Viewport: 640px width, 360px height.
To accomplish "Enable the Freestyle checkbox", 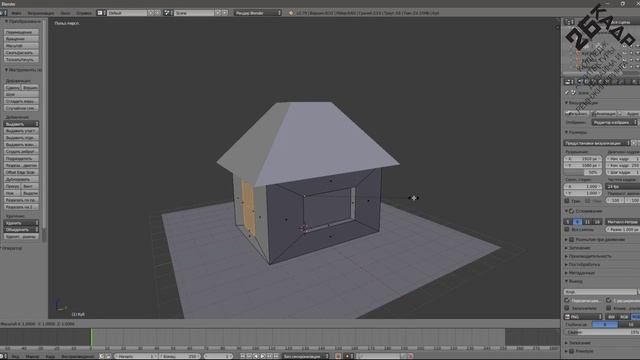I will tap(572, 351).
